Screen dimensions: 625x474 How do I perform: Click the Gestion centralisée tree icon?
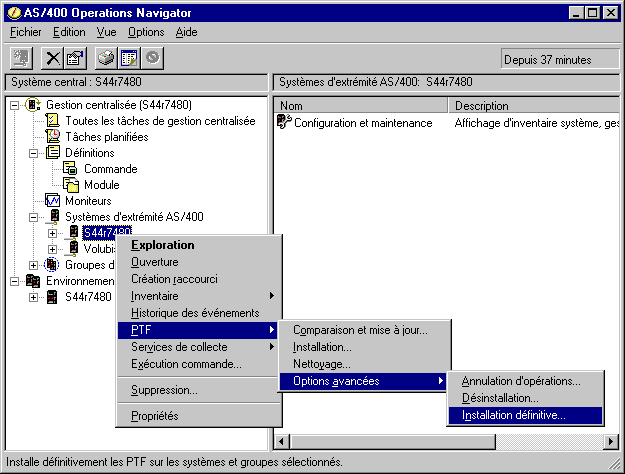point(33,105)
